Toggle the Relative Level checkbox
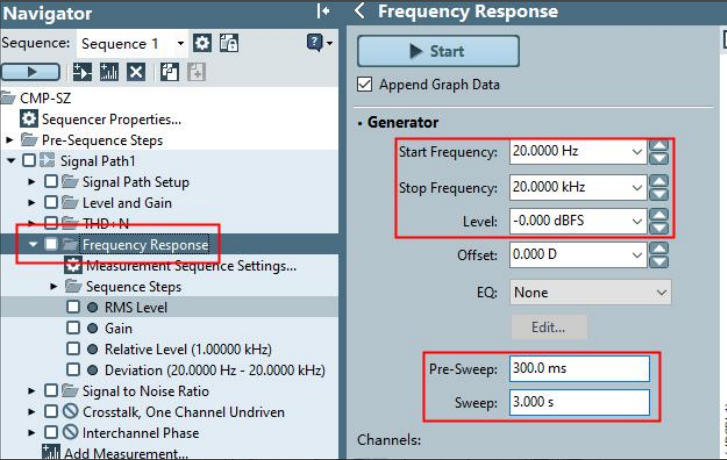 pos(73,349)
